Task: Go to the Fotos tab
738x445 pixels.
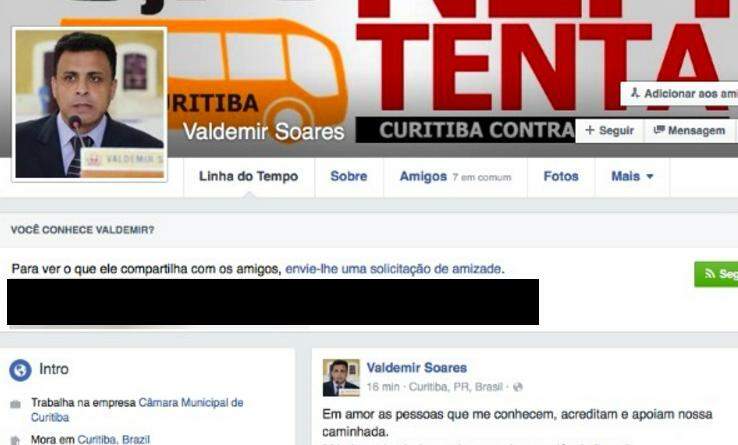Action: (x=561, y=177)
